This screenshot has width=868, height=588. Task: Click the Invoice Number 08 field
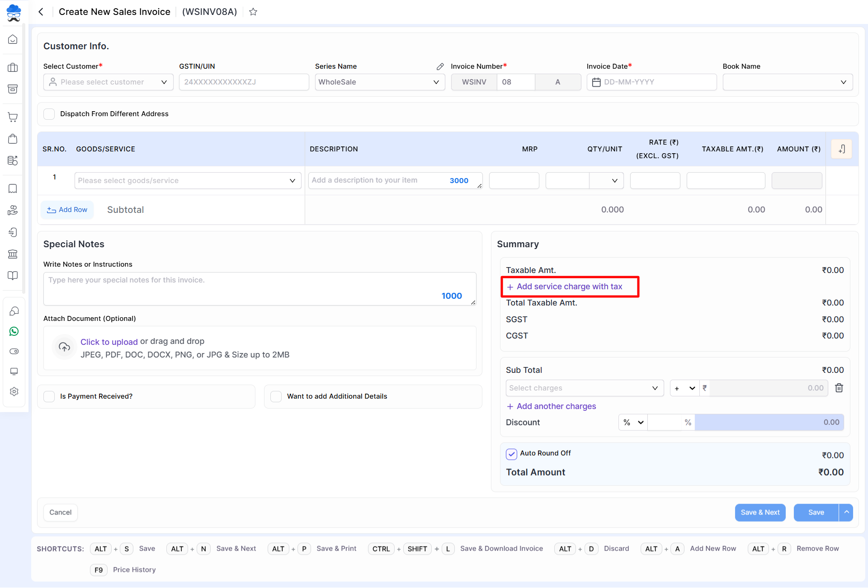516,82
